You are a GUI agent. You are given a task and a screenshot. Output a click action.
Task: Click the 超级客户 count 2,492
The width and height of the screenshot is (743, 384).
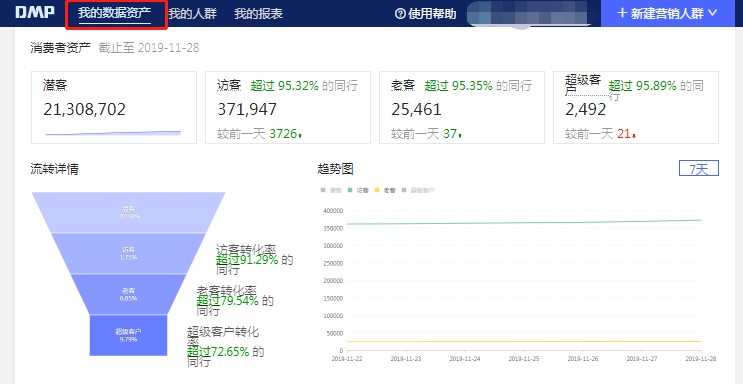pos(585,110)
